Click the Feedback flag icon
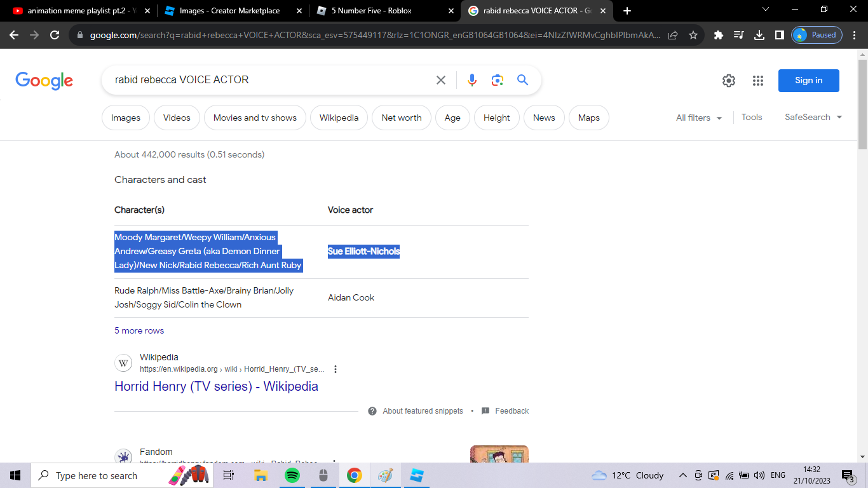Image resolution: width=868 pixels, height=488 pixels. coord(485,411)
